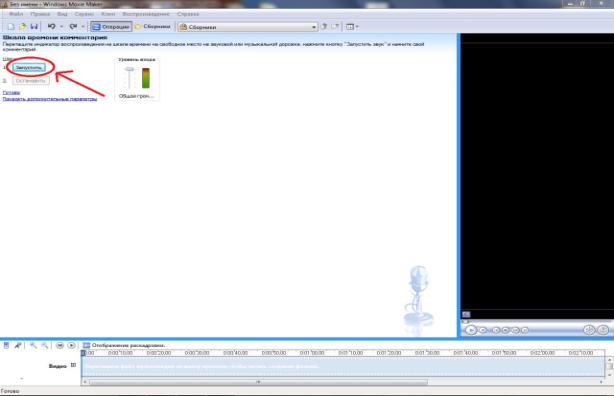
Task: Expand the Видео track
Action: click(73, 365)
